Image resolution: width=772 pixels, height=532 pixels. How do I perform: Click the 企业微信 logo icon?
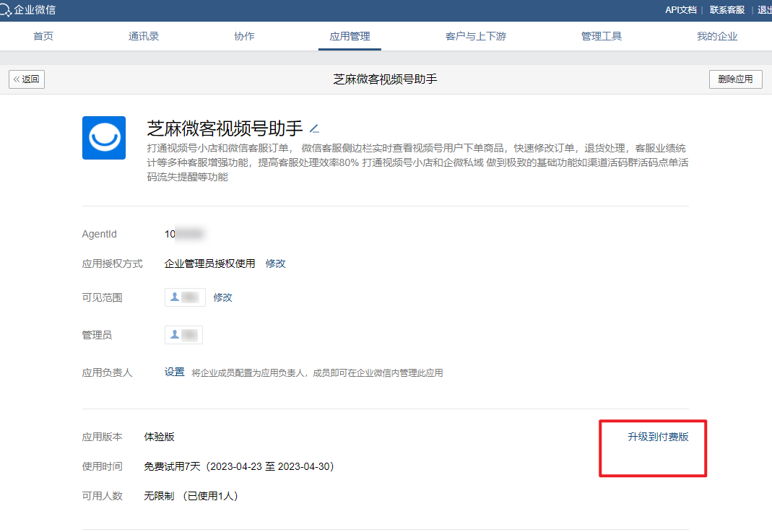(5, 10)
